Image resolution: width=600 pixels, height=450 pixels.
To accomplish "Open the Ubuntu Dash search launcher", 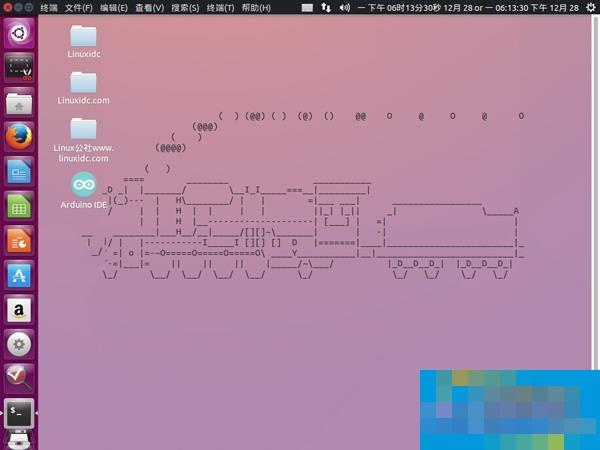I will (x=19, y=31).
